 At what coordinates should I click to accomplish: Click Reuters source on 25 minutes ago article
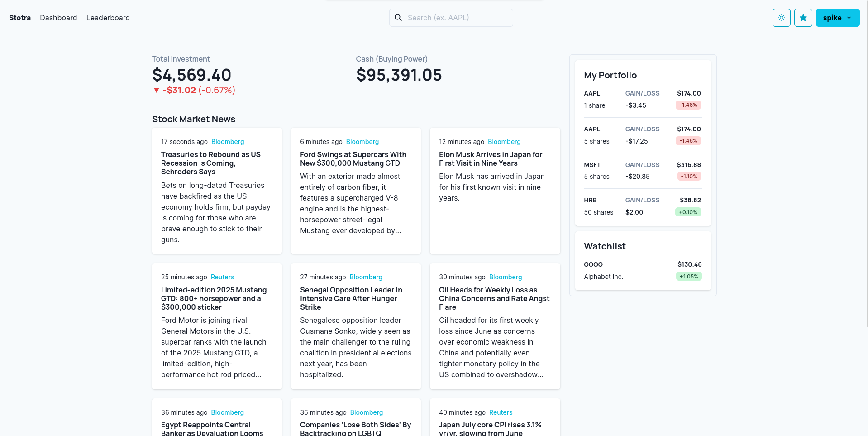pos(222,277)
